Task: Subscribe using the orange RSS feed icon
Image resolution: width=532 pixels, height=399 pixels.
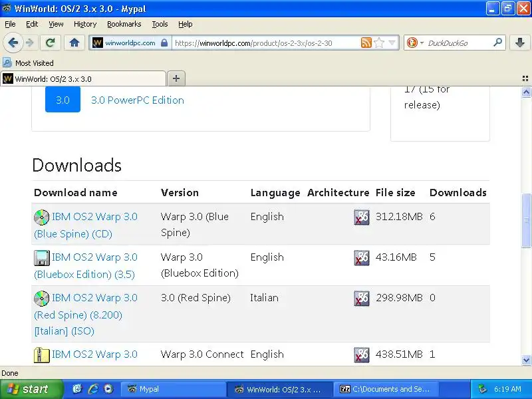Action: (366, 43)
